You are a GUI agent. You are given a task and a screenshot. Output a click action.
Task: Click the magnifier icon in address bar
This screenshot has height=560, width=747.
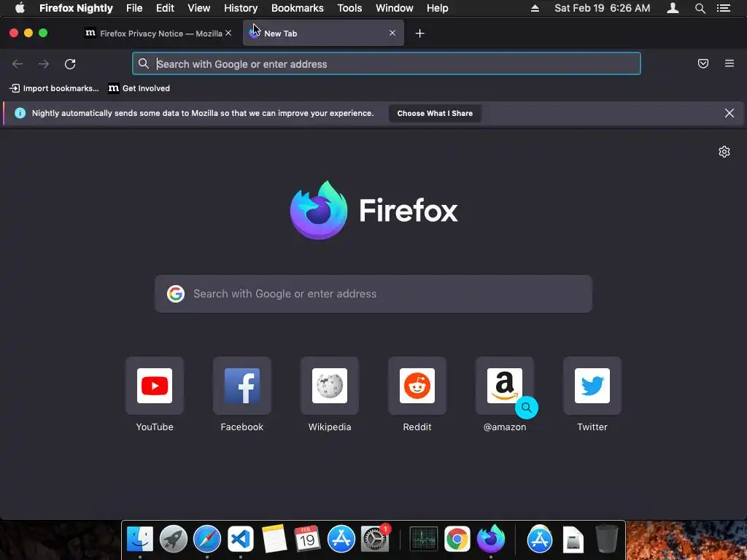[x=144, y=63]
